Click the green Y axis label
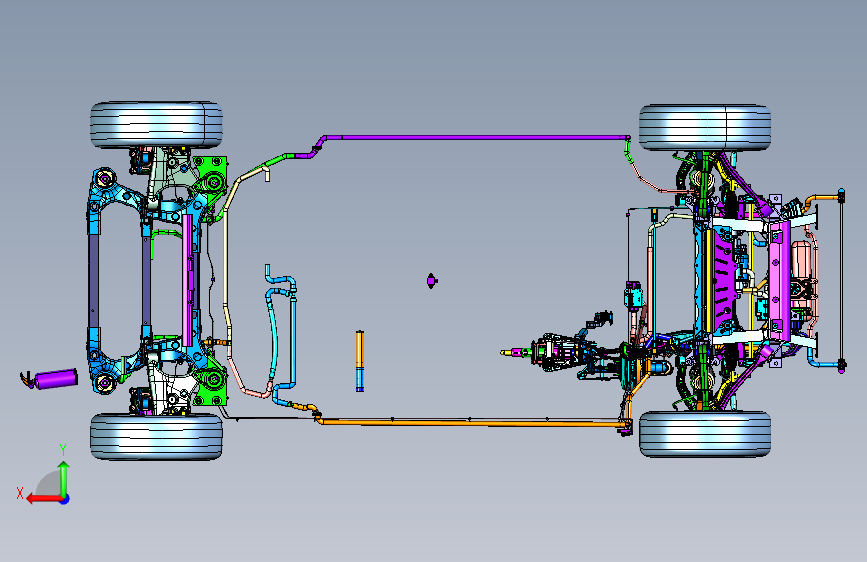 [x=63, y=450]
